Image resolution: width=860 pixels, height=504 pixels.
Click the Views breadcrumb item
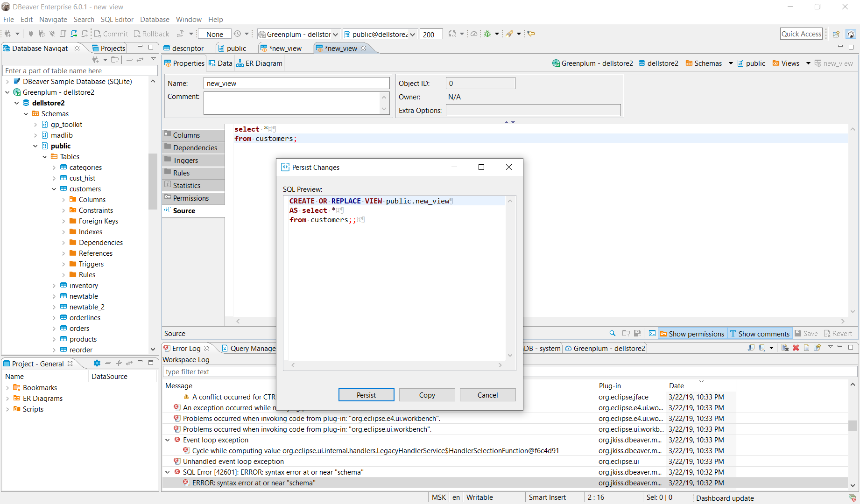(786, 63)
